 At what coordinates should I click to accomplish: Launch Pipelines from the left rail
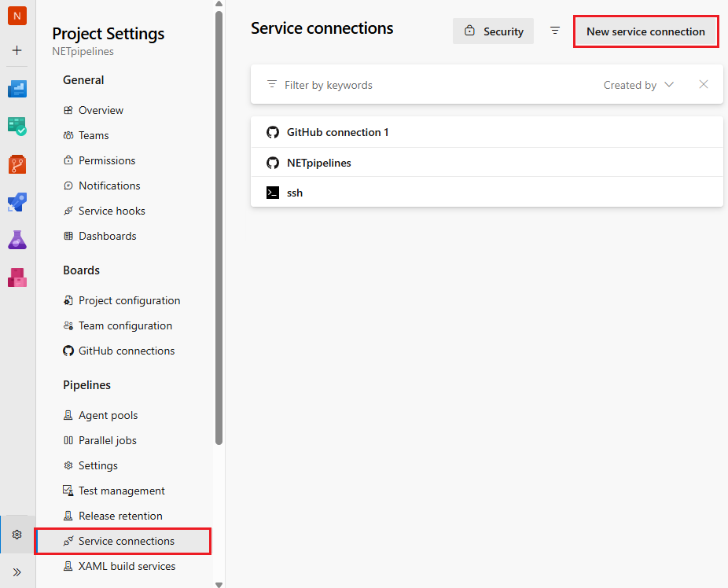[x=17, y=201]
